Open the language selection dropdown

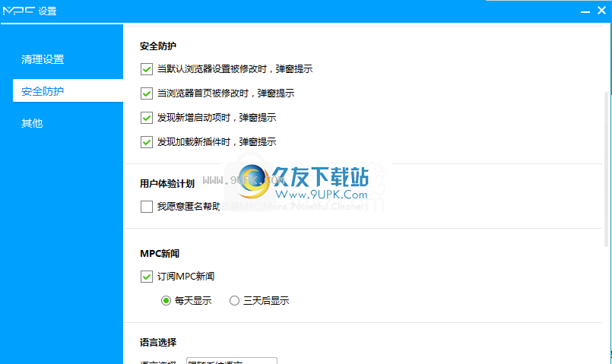point(232,361)
